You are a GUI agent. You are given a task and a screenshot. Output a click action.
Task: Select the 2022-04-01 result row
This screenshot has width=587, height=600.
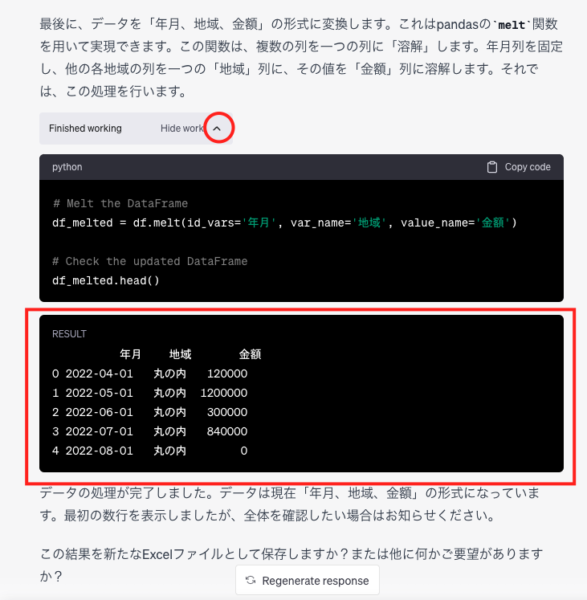[x=150, y=373]
